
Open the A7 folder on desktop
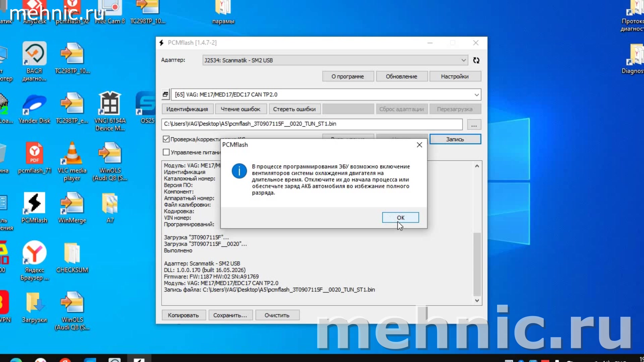(x=110, y=208)
